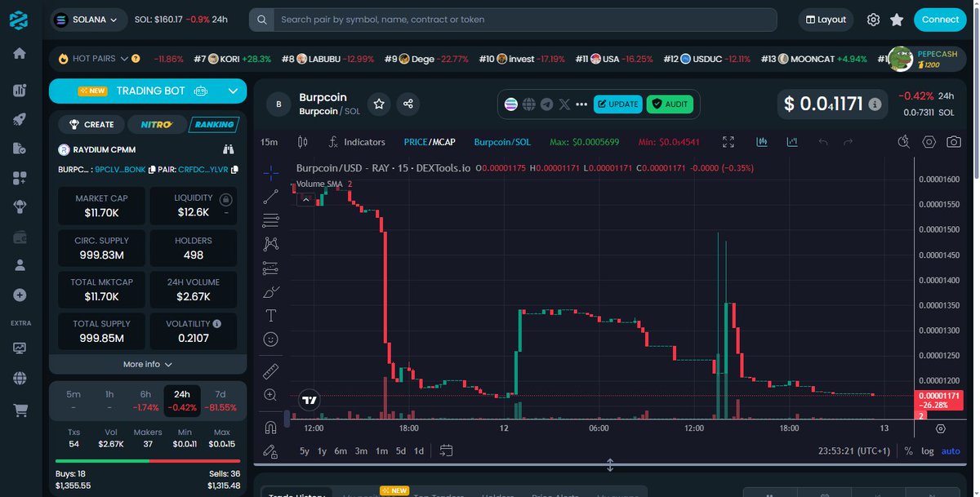This screenshot has width=980, height=497.
Task: Set chart range to 1m
Action: point(381,450)
